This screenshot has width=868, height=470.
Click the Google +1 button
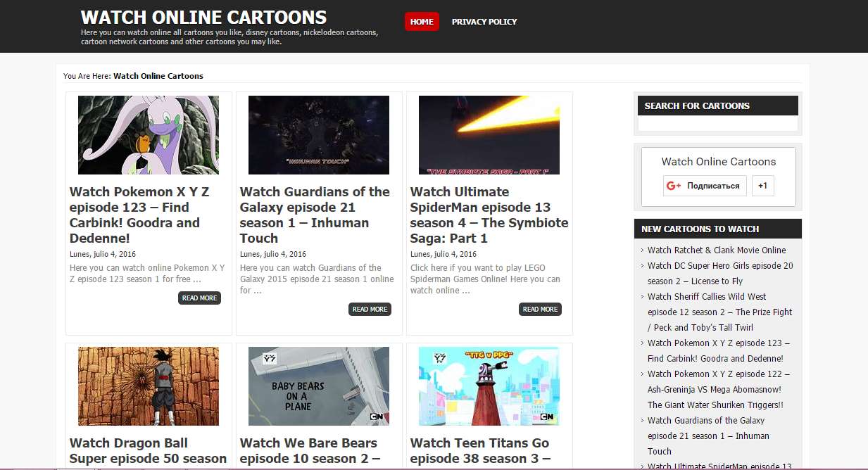tap(763, 186)
